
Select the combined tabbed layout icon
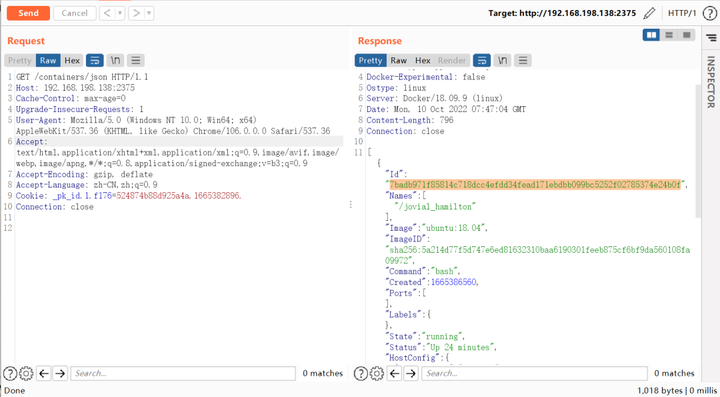pyautogui.click(x=686, y=35)
